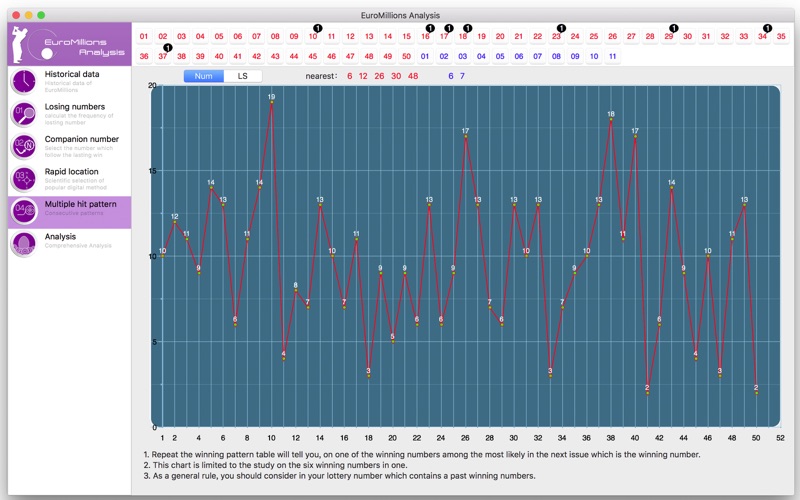This screenshot has height=500, width=800.
Task: Click the y-axis label 15
Action: click(x=153, y=171)
